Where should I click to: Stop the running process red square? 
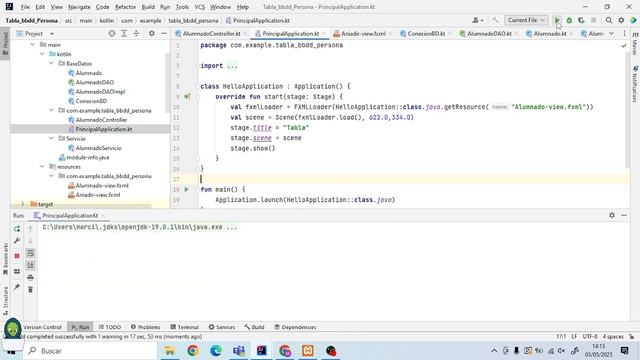click(x=17, y=256)
